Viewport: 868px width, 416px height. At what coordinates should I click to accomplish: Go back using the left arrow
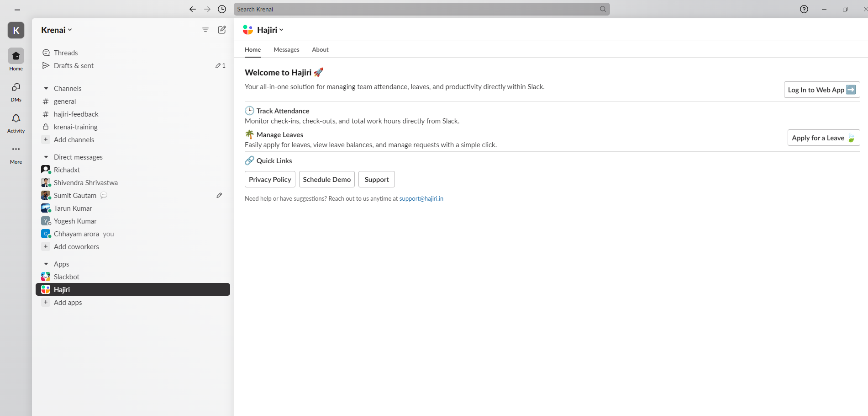pyautogui.click(x=193, y=9)
